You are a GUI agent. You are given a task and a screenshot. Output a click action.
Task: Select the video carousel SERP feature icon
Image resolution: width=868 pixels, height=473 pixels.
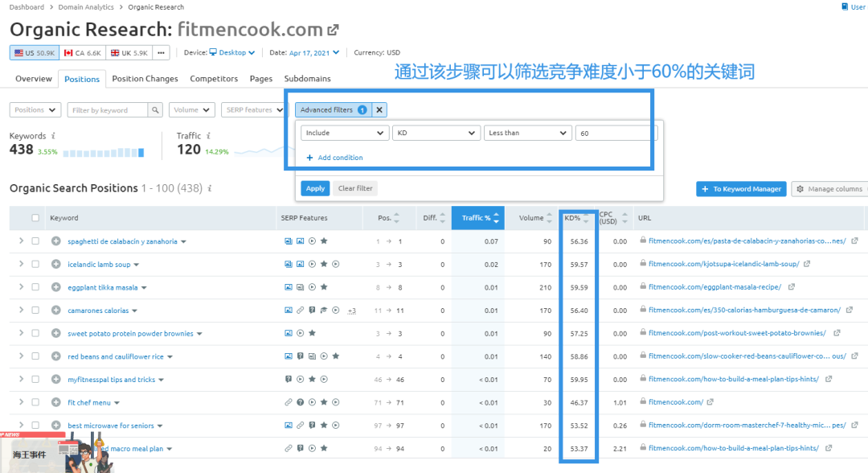coord(312,241)
